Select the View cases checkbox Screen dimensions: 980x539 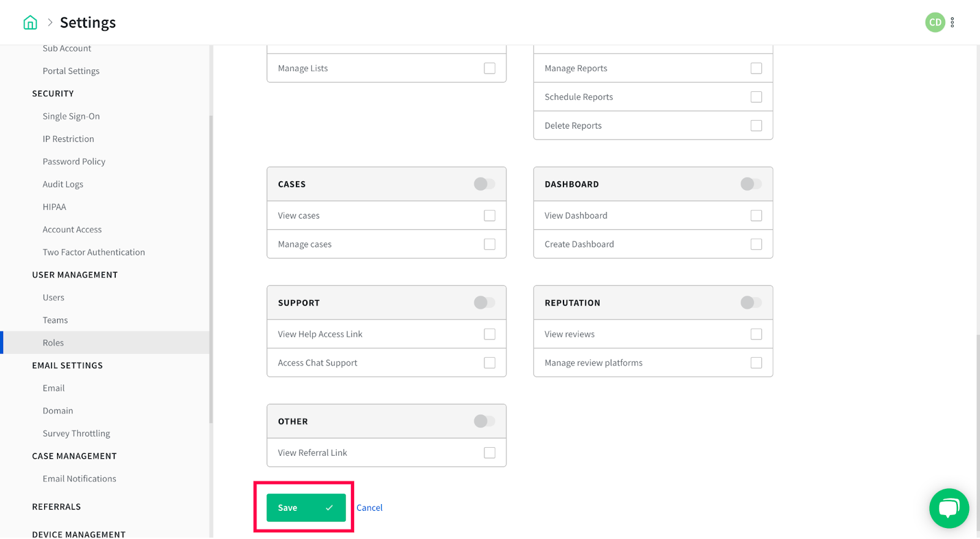click(489, 216)
